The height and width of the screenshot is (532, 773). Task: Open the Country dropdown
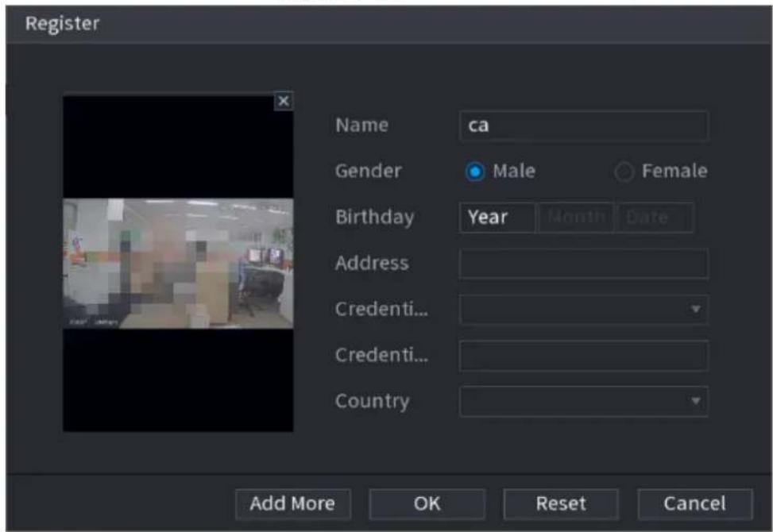click(x=584, y=402)
